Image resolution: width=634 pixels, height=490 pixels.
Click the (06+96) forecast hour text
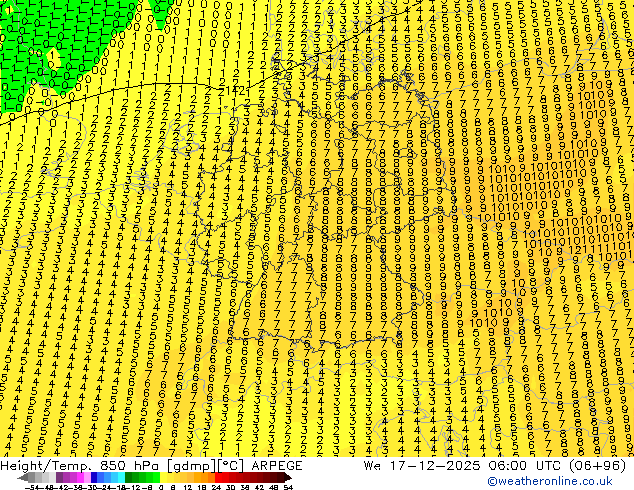tap(598, 466)
